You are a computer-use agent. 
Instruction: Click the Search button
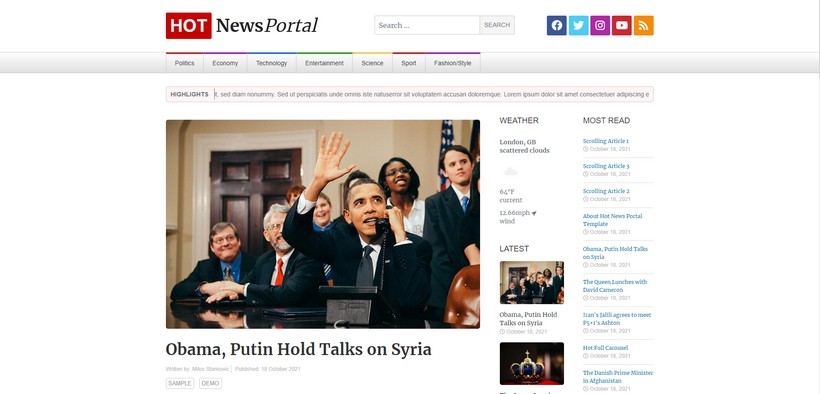pos(497,25)
